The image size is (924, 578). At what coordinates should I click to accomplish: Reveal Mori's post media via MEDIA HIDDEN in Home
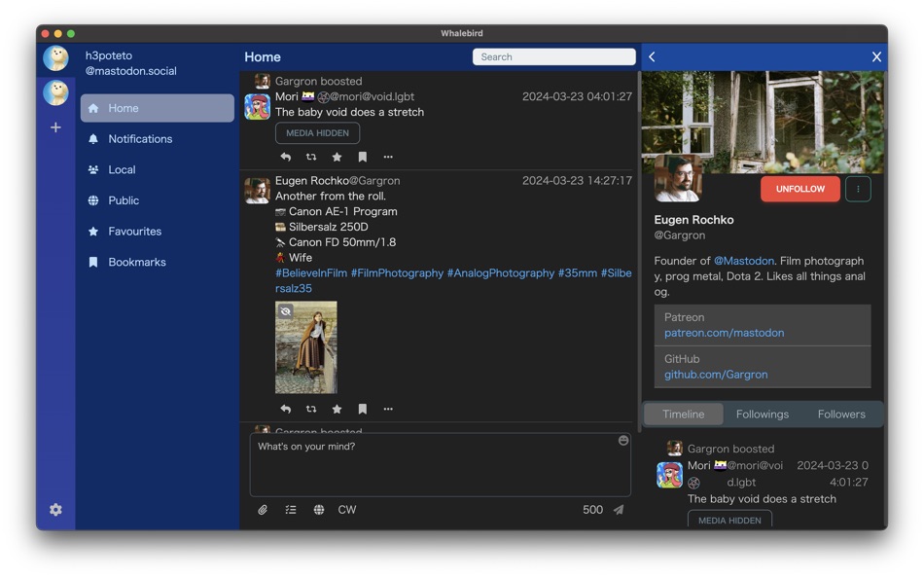click(318, 133)
